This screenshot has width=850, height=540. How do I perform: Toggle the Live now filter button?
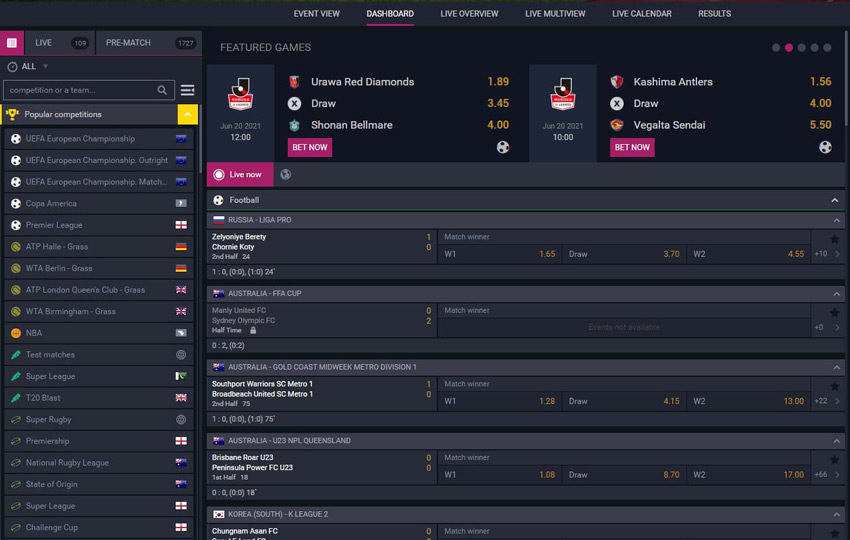coord(240,175)
